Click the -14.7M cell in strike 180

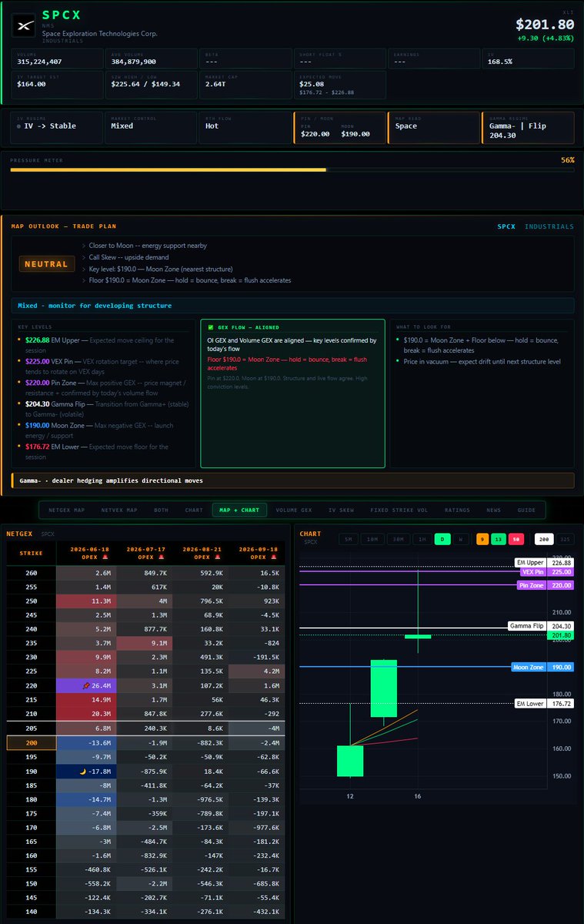tap(85, 800)
